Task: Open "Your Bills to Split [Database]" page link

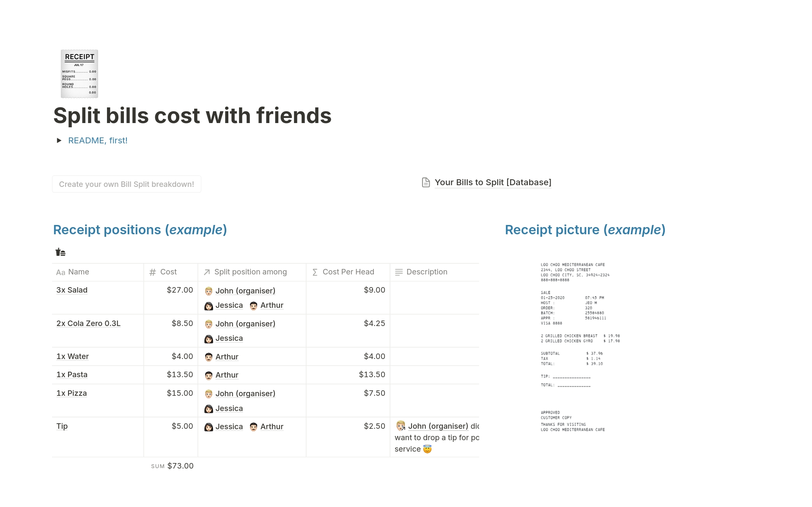Action: (x=493, y=182)
